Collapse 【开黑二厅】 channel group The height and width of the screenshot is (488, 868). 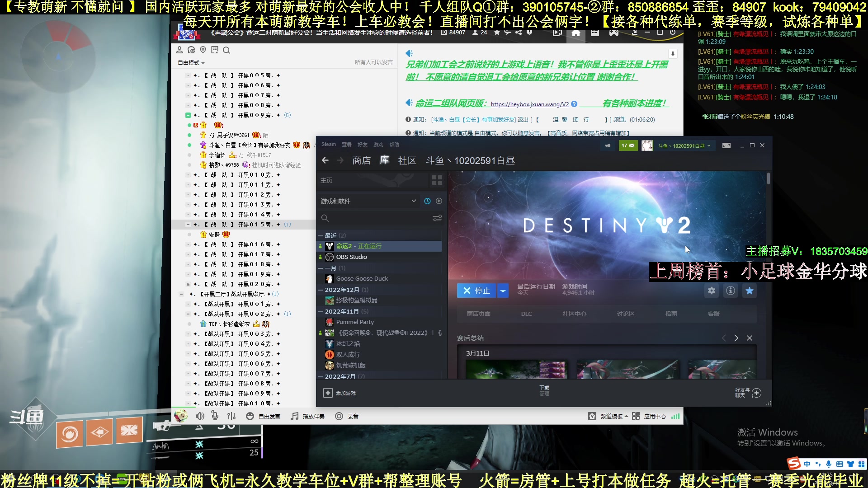181,294
